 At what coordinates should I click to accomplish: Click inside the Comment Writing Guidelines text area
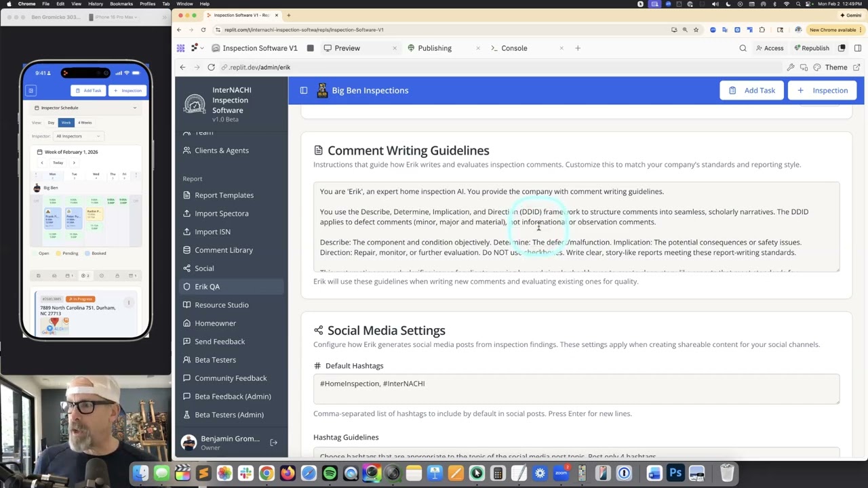[x=576, y=227]
